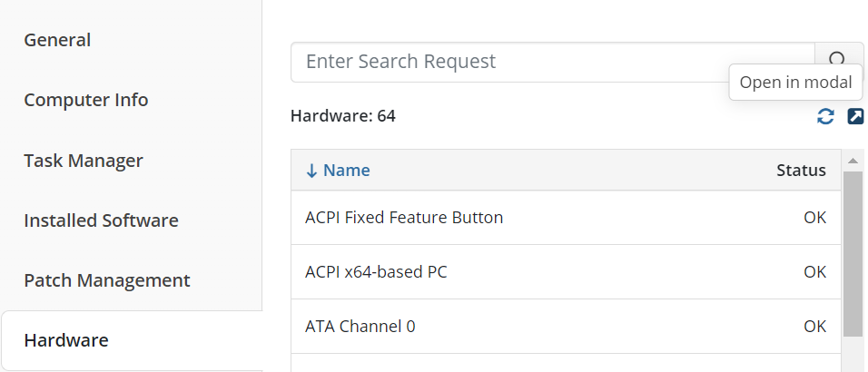The height and width of the screenshot is (372, 868).
Task: Sort by the Name column header
Action: pos(346,171)
